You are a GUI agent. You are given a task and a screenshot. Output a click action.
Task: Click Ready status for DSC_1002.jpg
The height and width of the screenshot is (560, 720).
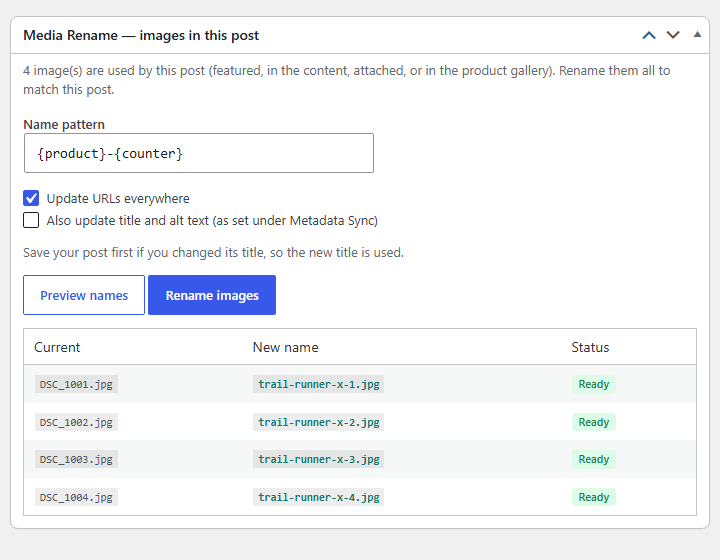point(594,422)
